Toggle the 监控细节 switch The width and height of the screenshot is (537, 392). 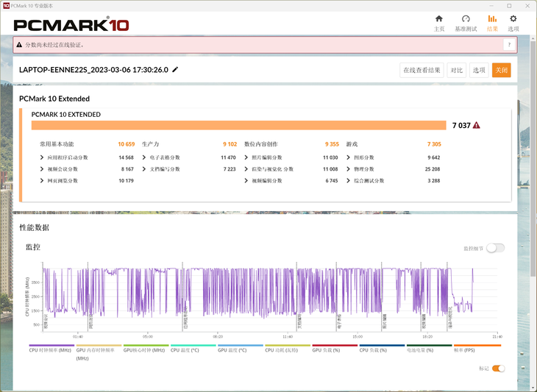tap(495, 248)
